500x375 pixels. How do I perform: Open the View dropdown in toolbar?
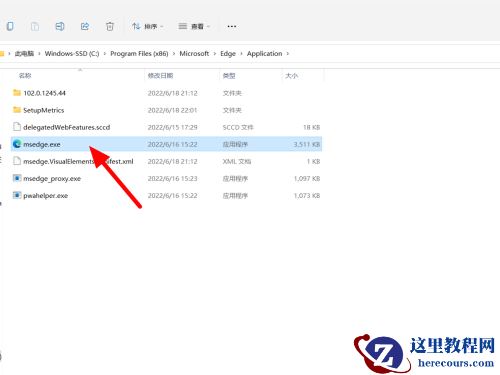click(x=194, y=26)
